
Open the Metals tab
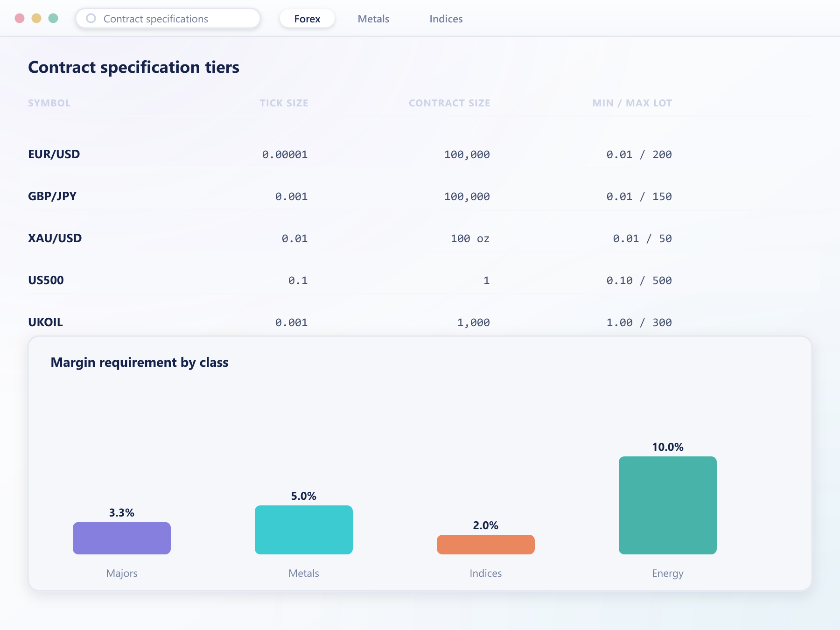[373, 19]
